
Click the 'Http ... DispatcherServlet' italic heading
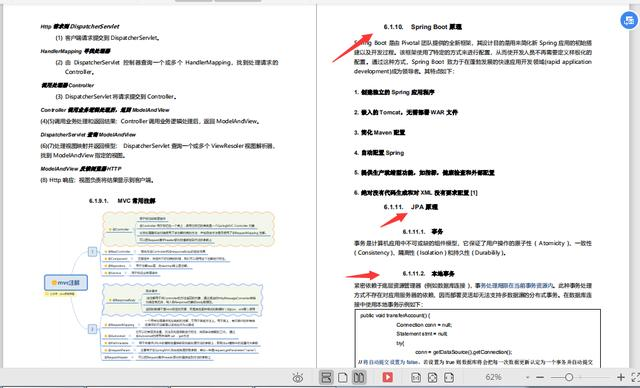pos(80,27)
